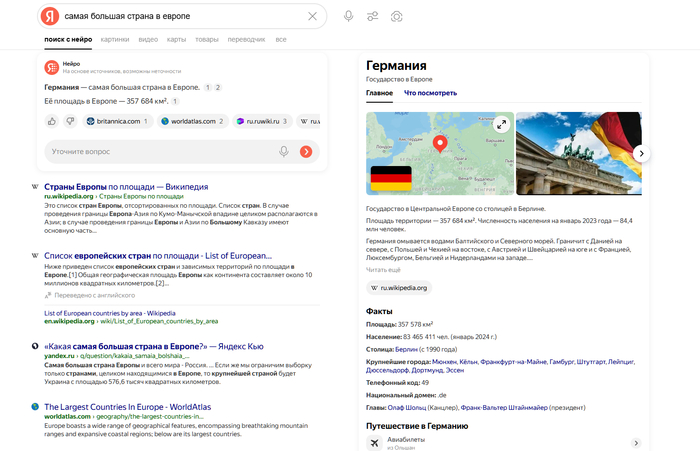Open britannica.com source chip

118,121
